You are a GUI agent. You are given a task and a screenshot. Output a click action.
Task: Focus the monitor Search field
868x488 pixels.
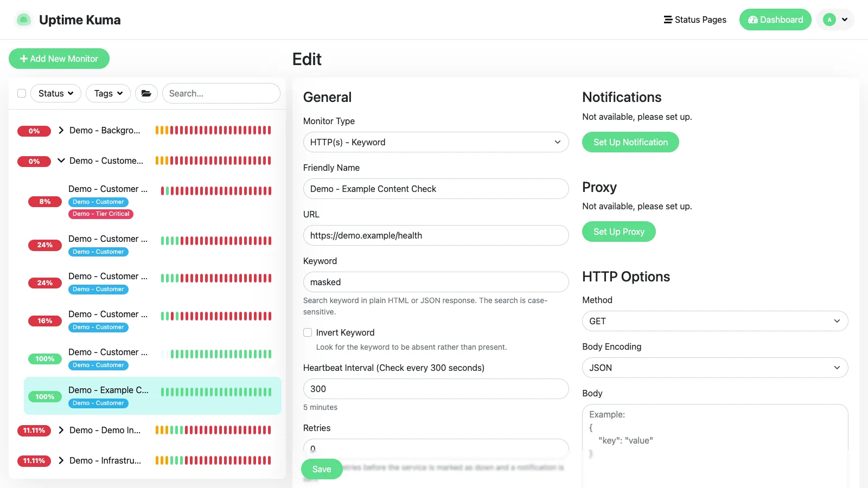[221, 93]
